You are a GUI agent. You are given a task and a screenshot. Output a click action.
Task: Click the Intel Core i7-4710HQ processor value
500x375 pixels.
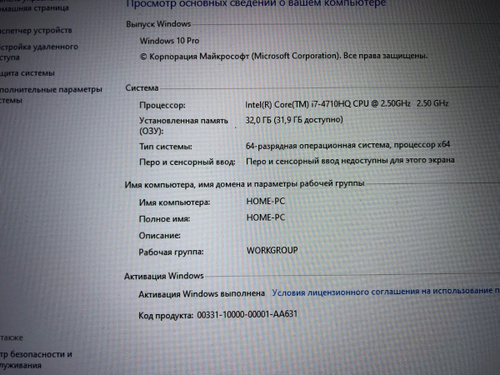click(347, 104)
